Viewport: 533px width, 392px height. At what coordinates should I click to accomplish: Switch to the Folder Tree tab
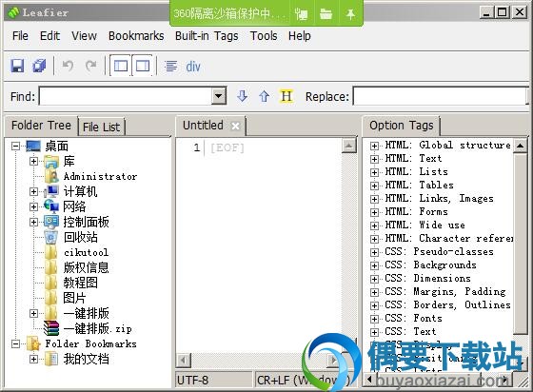[41, 126]
